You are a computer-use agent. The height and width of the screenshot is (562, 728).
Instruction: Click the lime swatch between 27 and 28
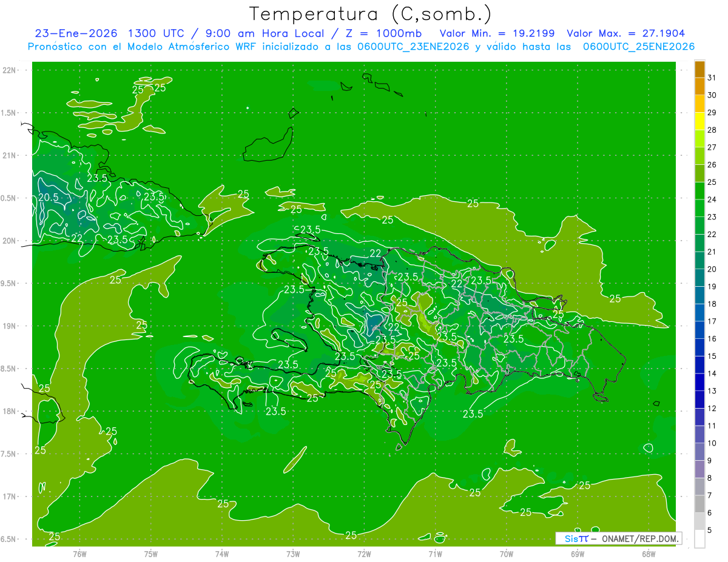click(699, 139)
